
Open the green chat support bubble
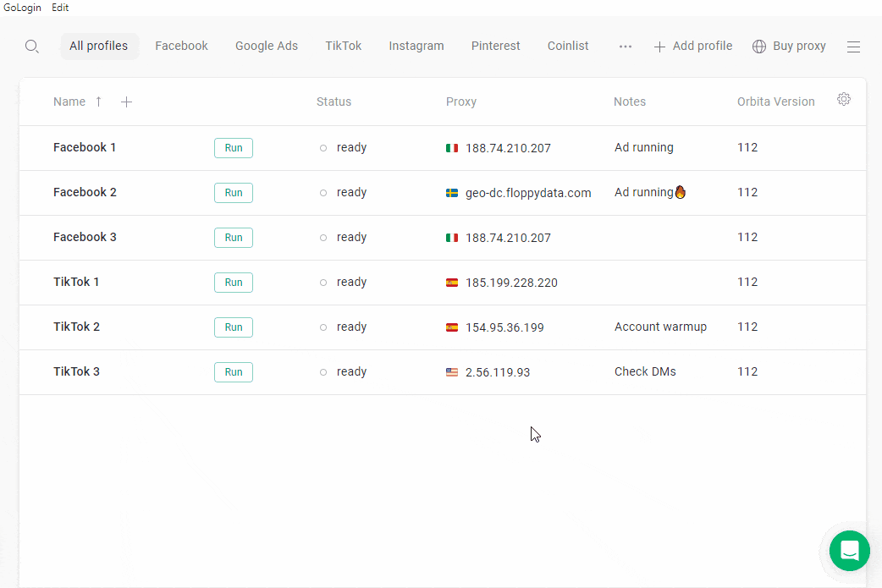849,550
